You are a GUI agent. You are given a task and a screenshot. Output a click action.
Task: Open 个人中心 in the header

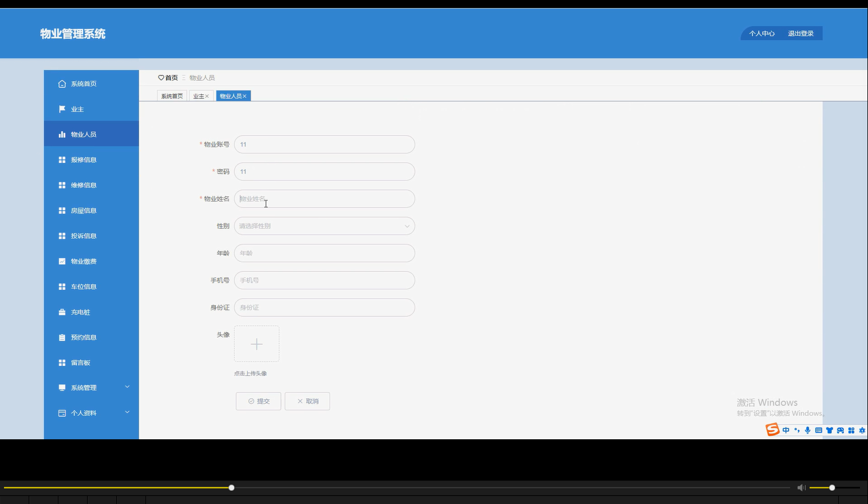(x=762, y=34)
